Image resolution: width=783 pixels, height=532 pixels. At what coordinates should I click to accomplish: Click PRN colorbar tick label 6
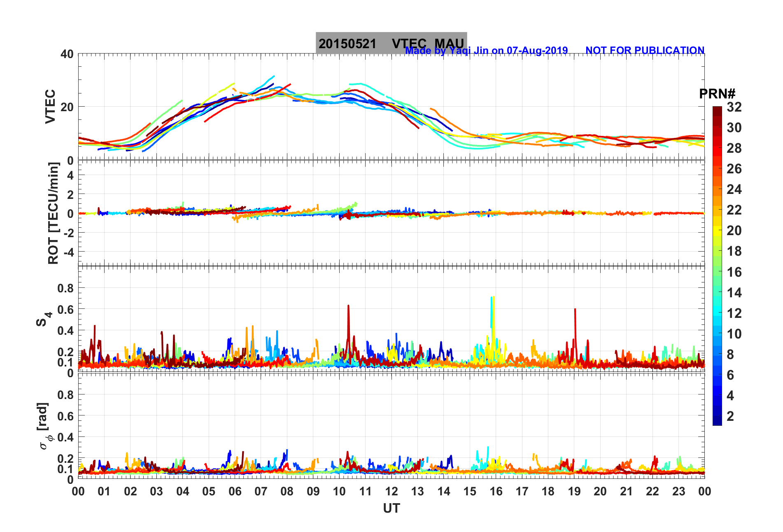click(x=730, y=375)
